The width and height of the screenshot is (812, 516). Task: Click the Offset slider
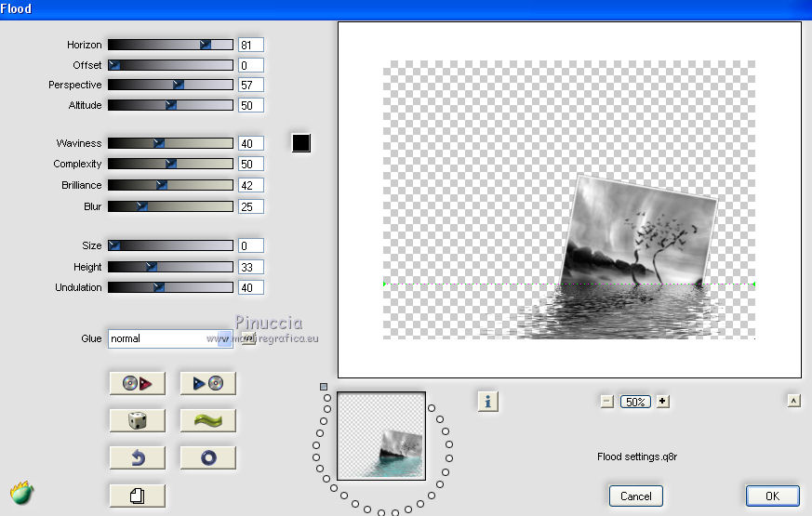click(x=170, y=65)
